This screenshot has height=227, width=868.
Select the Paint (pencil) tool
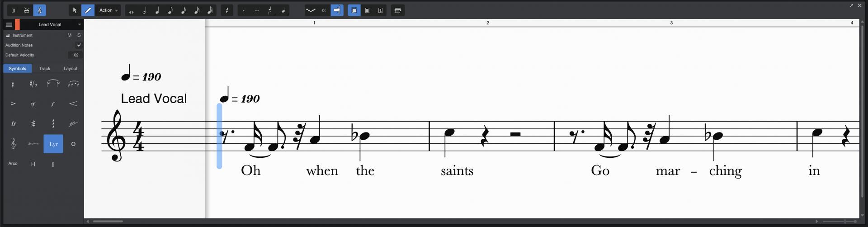pos(88,10)
